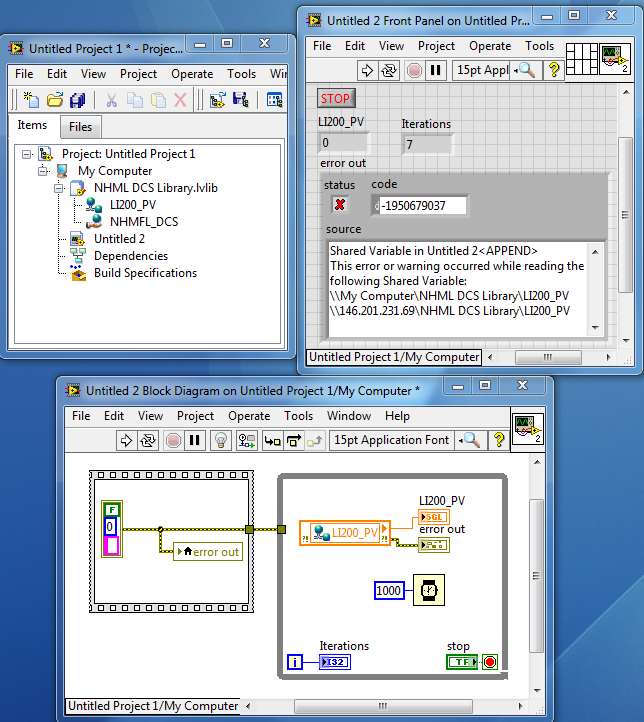The height and width of the screenshot is (722, 644).
Task: Click LI200_PV numeric indicator showing 0
Action: point(343,143)
